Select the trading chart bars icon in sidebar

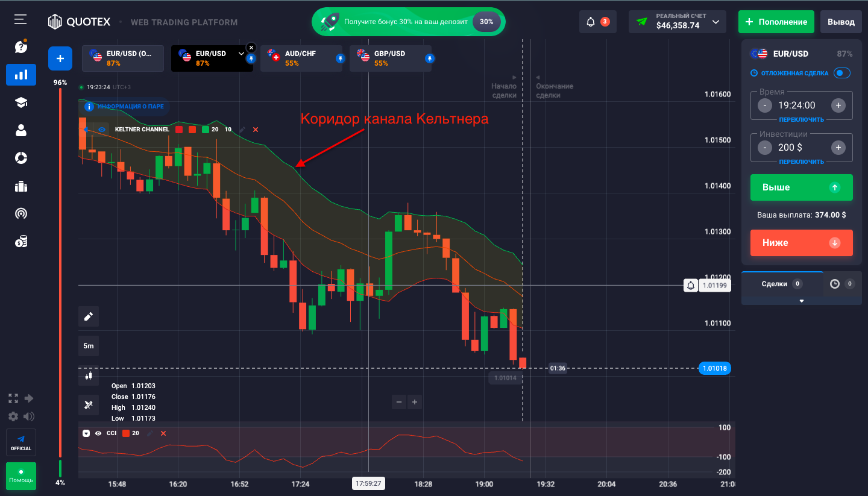(x=21, y=75)
